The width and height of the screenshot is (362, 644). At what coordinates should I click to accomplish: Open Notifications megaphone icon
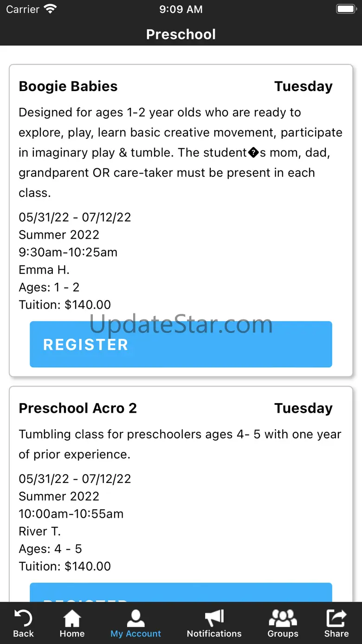pos(214,618)
